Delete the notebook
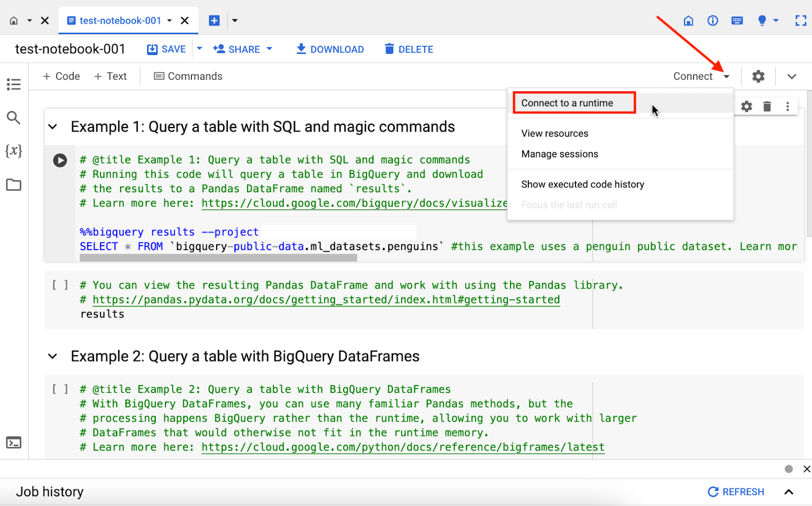 point(409,49)
